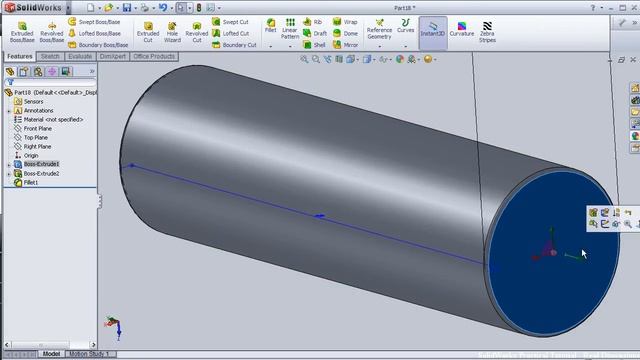Click Zoom to Fit in view toolbar
The image size is (640, 360).
304,60
